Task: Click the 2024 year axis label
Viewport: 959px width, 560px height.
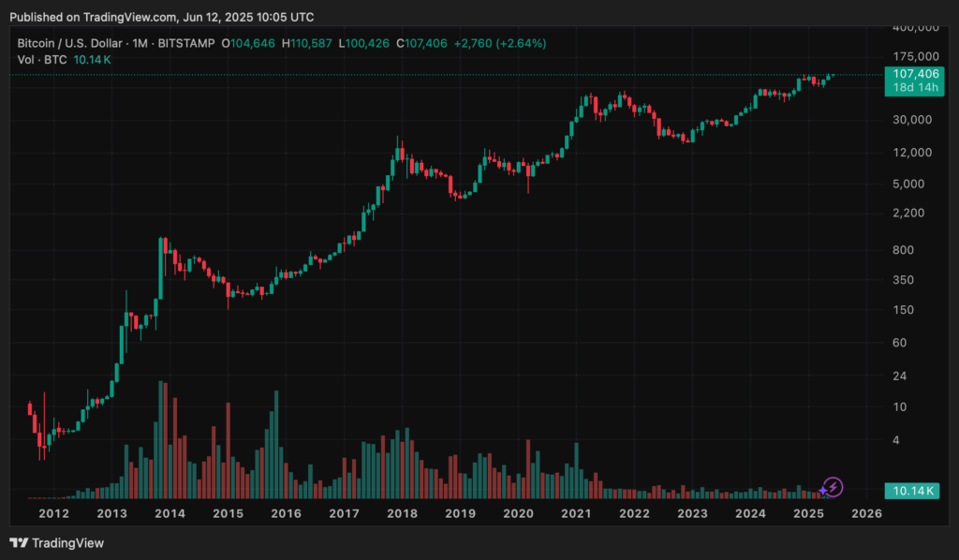Action: click(750, 513)
